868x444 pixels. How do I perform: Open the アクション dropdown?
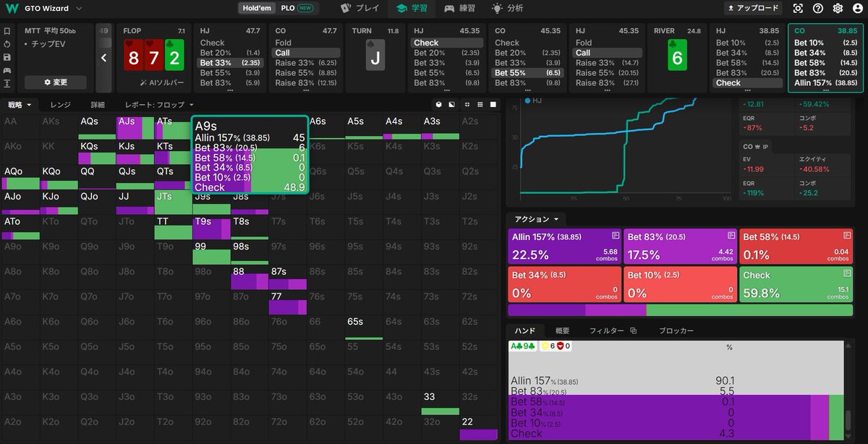tap(536, 218)
